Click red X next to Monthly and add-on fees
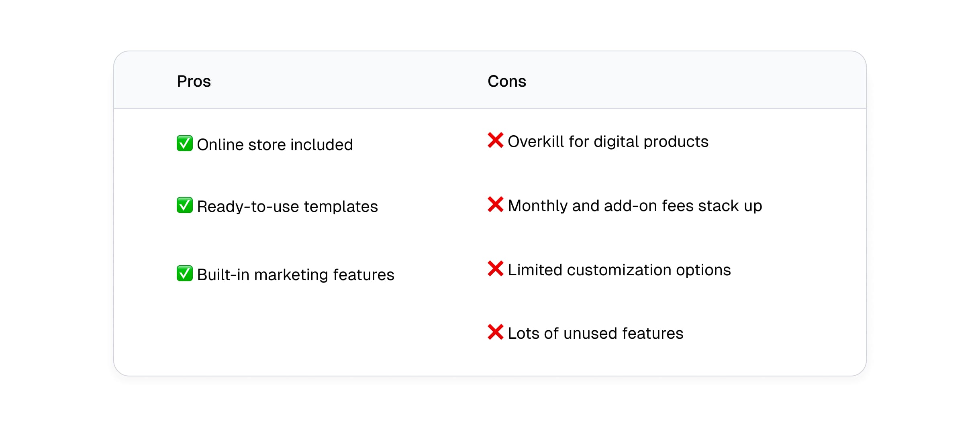This screenshot has height=427, width=980. pyautogui.click(x=495, y=204)
